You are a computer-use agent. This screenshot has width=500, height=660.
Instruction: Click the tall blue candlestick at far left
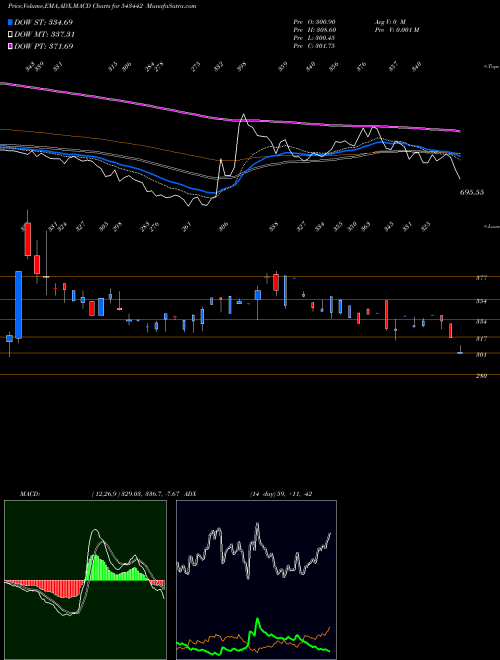(19, 305)
